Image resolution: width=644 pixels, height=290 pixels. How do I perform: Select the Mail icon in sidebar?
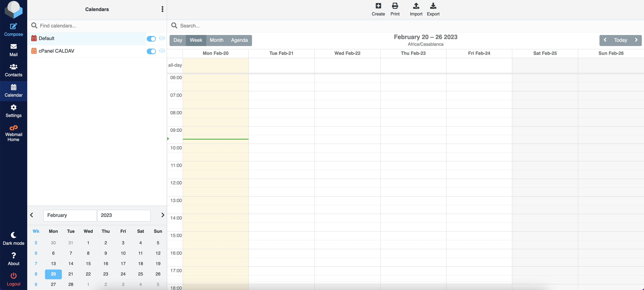click(x=13, y=50)
